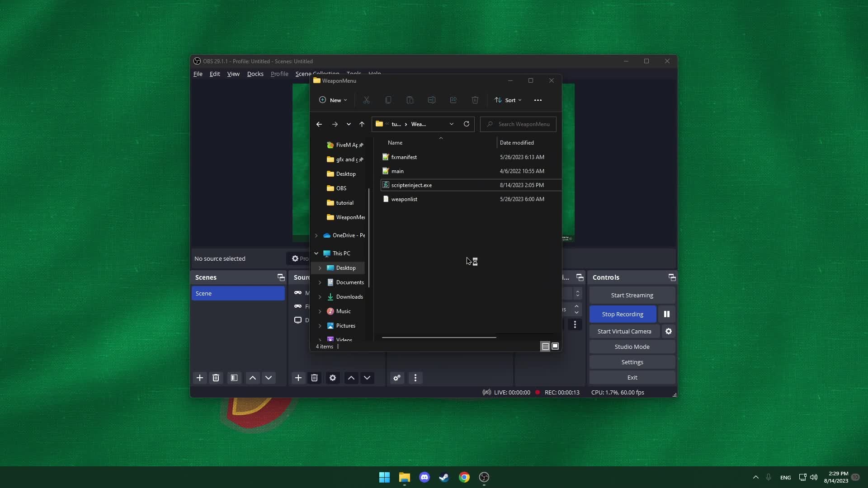Refresh the WeaponMenu folder view
The height and width of the screenshot is (488, 868).
[467, 124]
